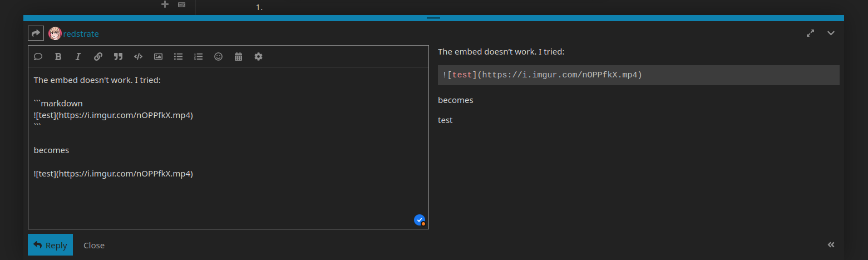The image size is (868, 260).
Task: Open the emoji picker
Action: [218, 56]
